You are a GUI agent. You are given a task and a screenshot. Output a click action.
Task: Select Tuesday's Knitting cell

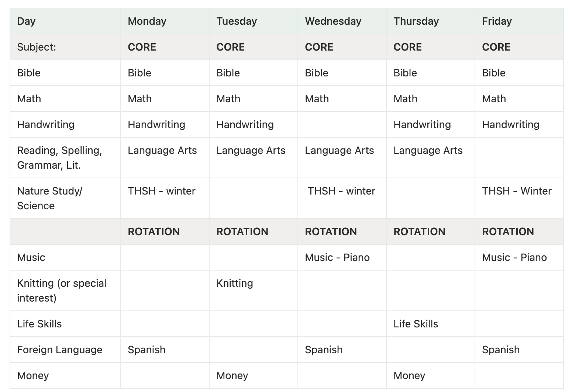click(235, 283)
